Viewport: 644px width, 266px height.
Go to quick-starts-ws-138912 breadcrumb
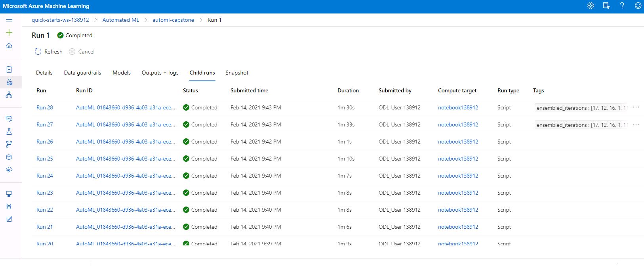point(60,20)
